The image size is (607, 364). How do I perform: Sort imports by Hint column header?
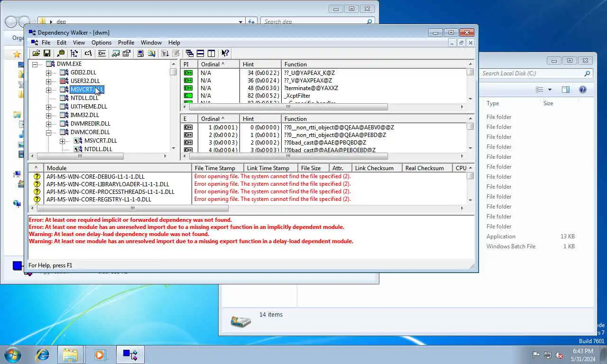click(x=260, y=64)
